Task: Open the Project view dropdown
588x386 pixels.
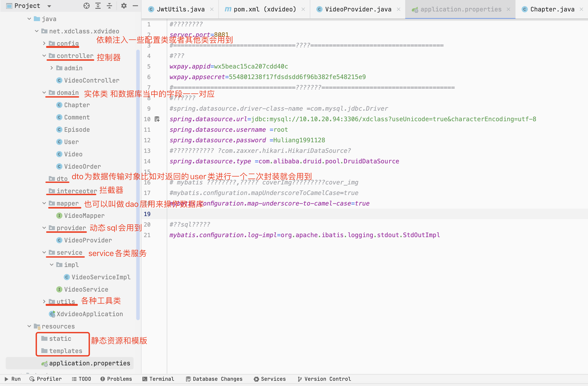Action: pyautogui.click(x=49, y=6)
